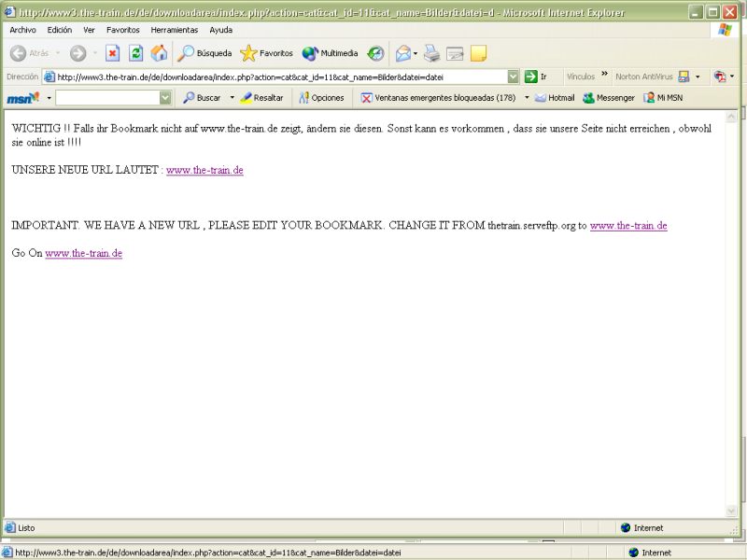
Task: Open the Archivo menu
Action: [22, 30]
